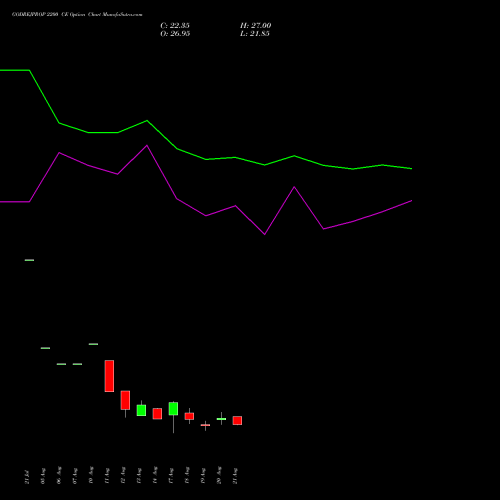This screenshot has height=500, width=500.
Task: Click the red doji candle for 19 Aug
Action: pos(205,425)
